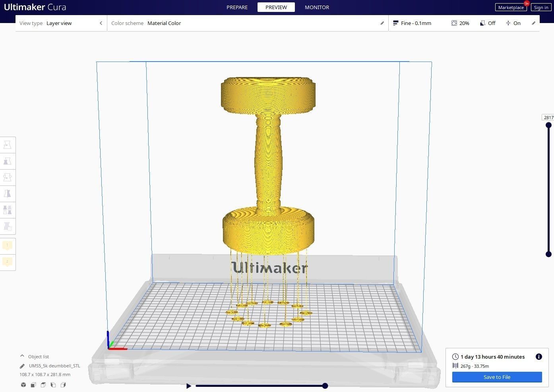The width and height of the screenshot is (554, 392).
Task: Switch to the left side view icon
Action: (53, 385)
